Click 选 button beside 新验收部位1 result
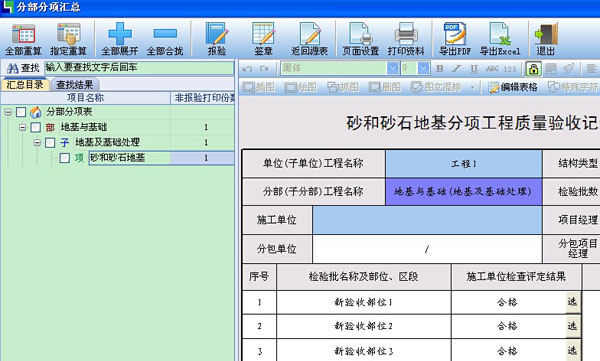This screenshot has width=600, height=361. tap(572, 302)
